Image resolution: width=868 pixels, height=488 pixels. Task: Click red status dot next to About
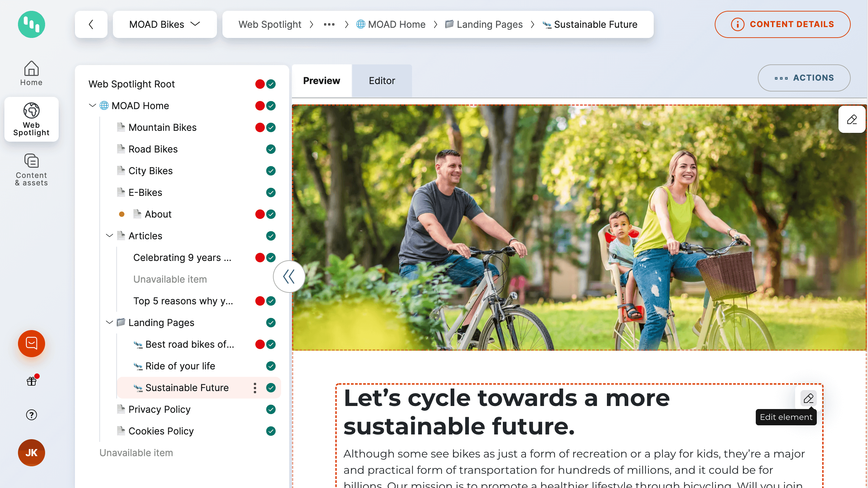pyautogui.click(x=260, y=214)
